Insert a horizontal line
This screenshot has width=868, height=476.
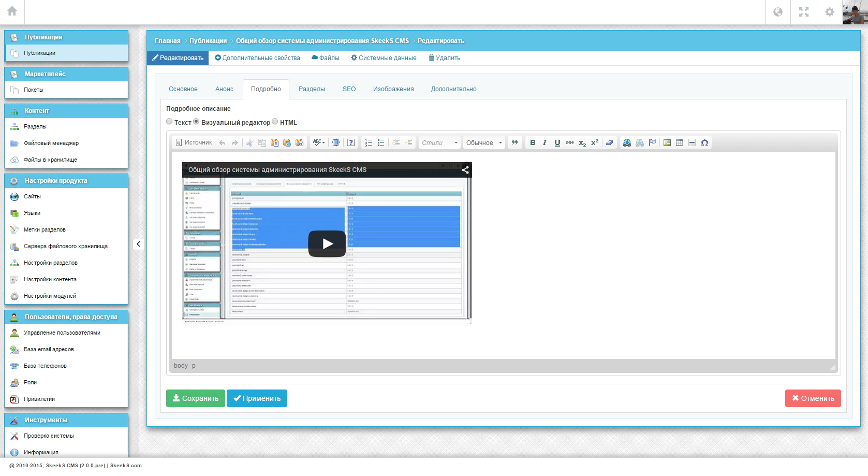click(x=692, y=142)
